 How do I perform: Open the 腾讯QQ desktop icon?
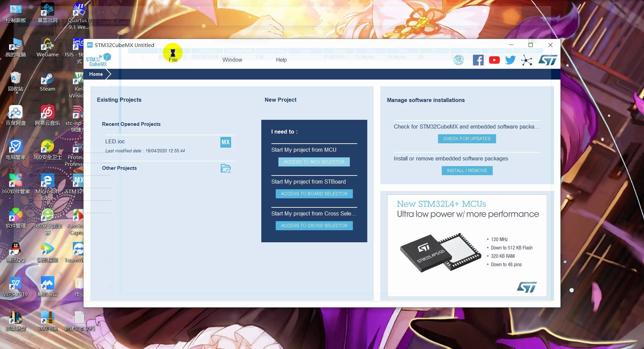[x=15, y=253]
